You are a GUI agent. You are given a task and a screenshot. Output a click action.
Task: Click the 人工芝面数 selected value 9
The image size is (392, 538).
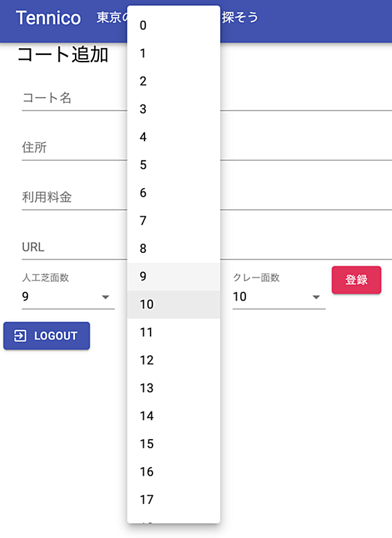25,296
